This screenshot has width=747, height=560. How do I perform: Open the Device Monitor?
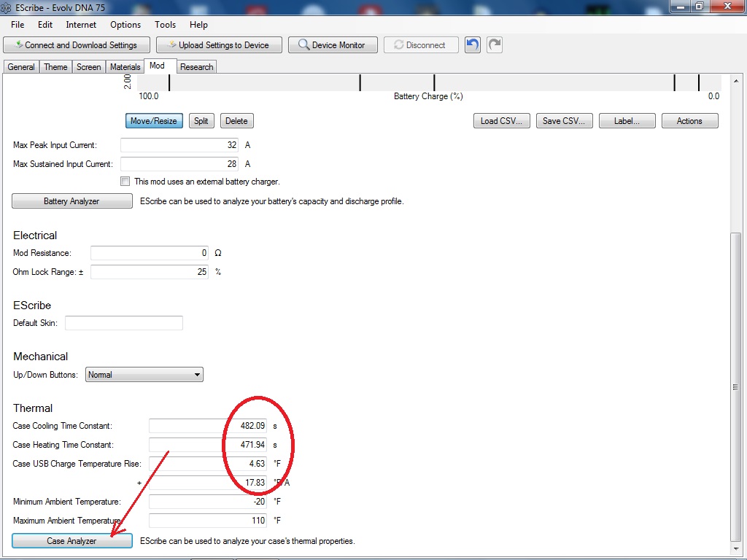pyautogui.click(x=333, y=45)
